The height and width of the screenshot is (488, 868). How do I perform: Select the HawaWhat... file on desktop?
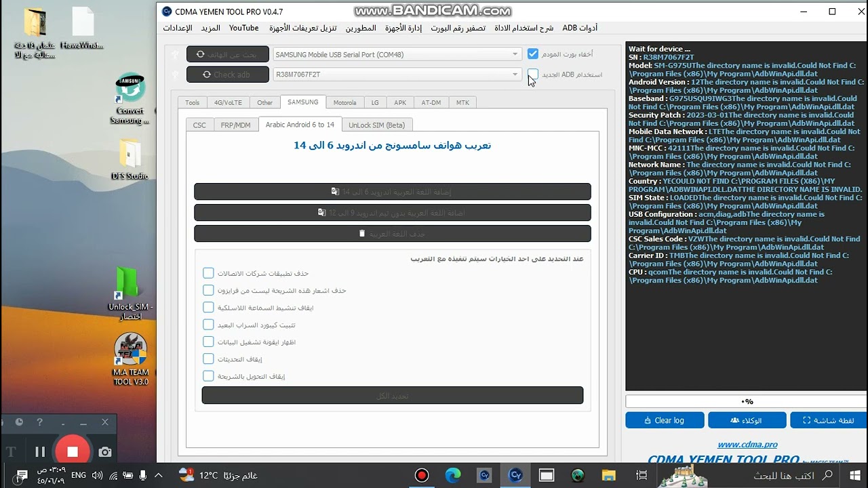pyautogui.click(x=83, y=28)
